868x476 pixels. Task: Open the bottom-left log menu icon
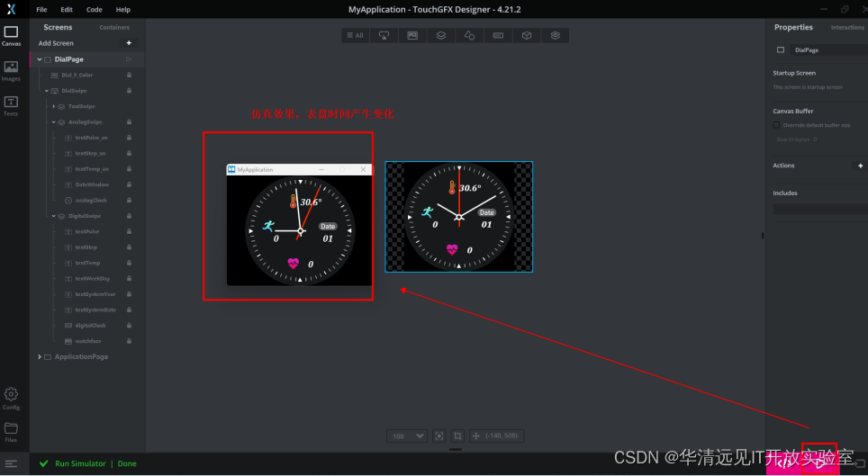coord(11,463)
